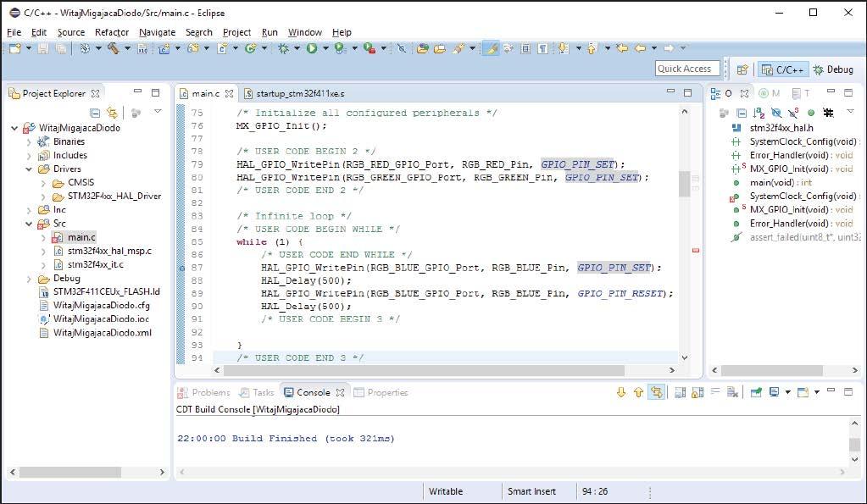Expand the Binaries tree node
Image resolution: width=867 pixels, height=504 pixels.
(x=29, y=141)
